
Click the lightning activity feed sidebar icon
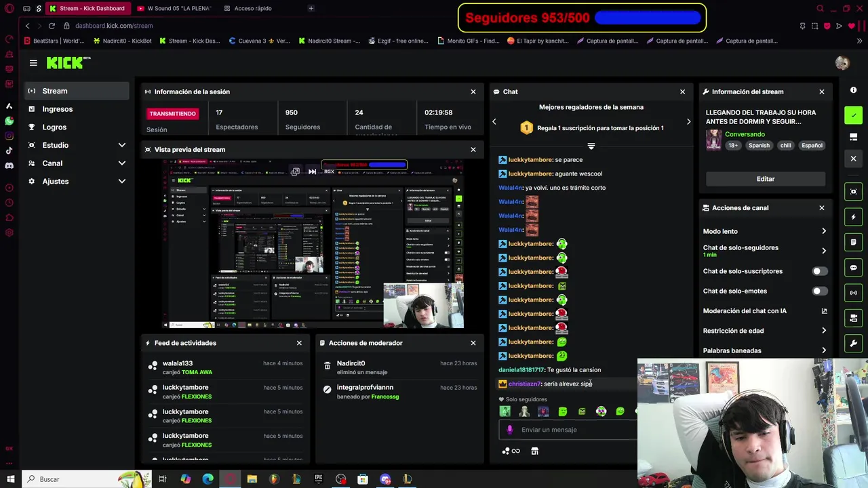click(853, 217)
